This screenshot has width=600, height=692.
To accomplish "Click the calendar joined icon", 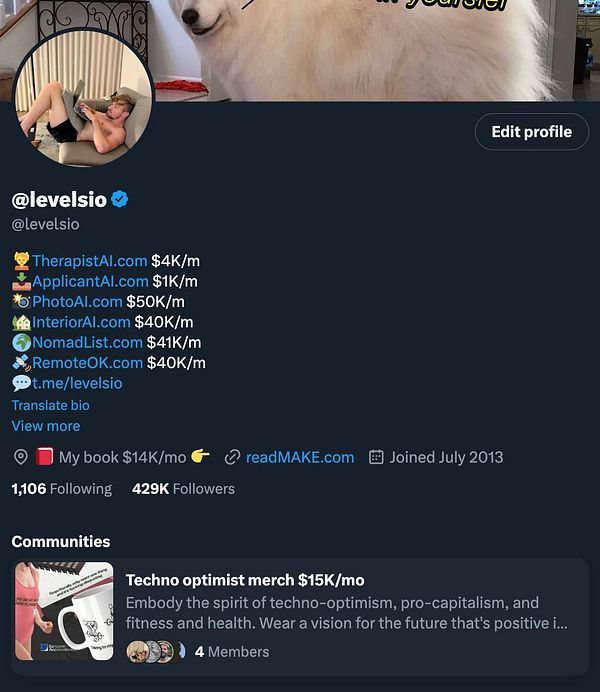I will point(376,457).
